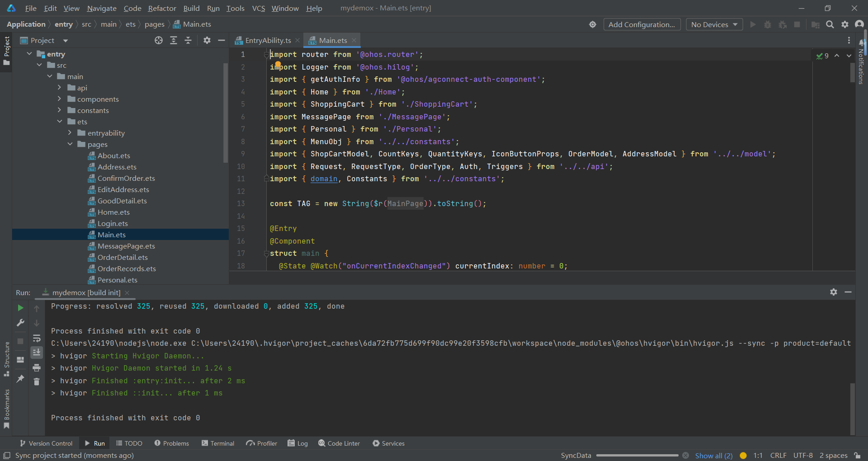Click Add Configuration button
The width and height of the screenshot is (868, 461).
pyautogui.click(x=642, y=24)
